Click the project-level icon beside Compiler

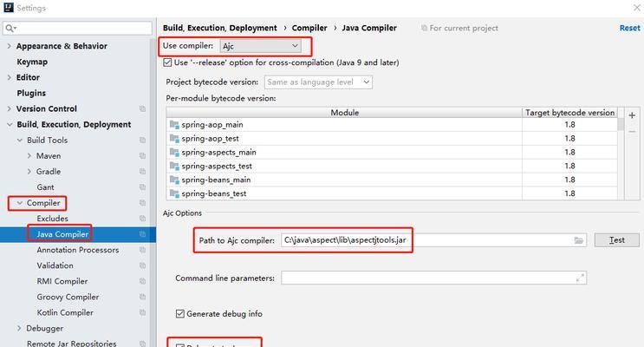(x=142, y=203)
